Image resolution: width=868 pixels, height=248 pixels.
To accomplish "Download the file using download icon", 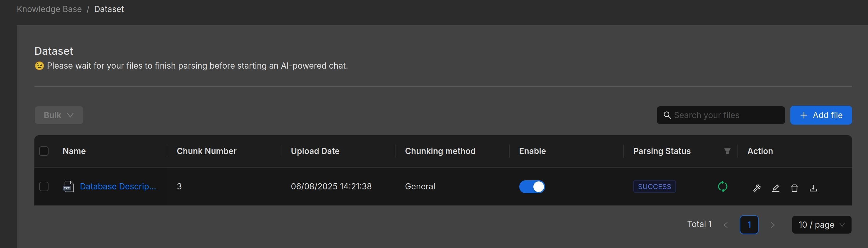I will [813, 188].
